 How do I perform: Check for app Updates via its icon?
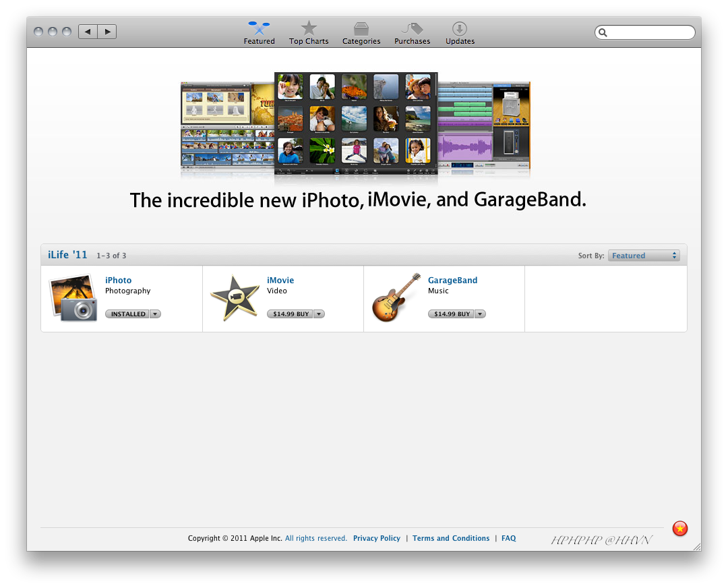459,28
